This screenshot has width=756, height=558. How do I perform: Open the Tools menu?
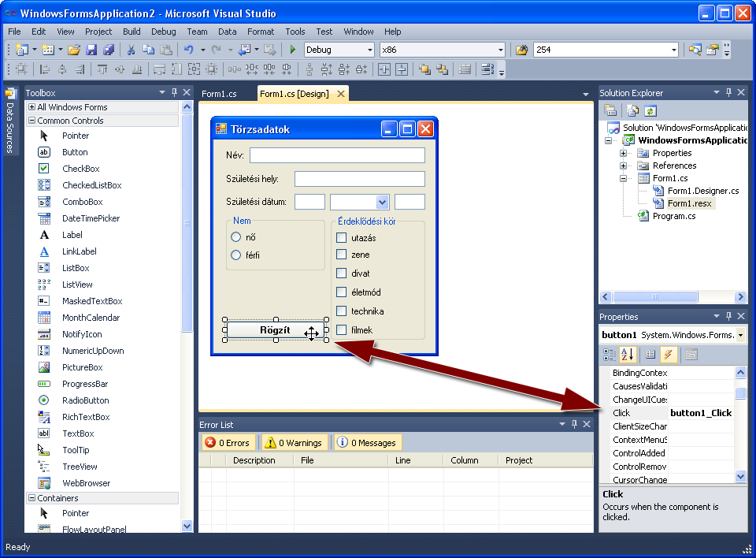pyautogui.click(x=295, y=32)
